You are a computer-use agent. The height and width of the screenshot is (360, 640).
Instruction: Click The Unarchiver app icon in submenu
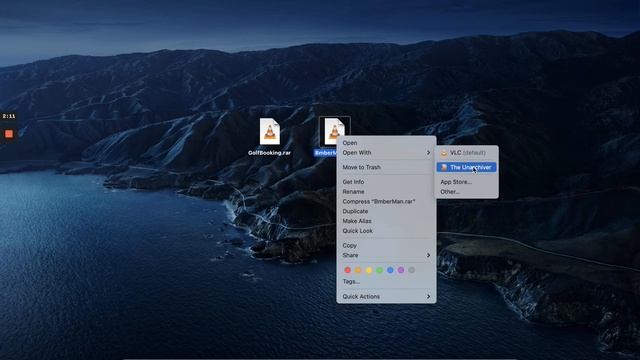coord(444,167)
